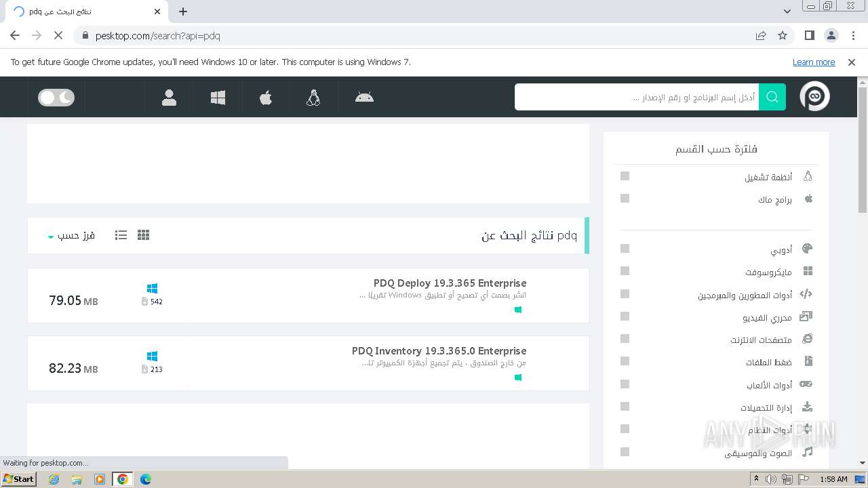Click the teal search magnifier button
868x488 pixels.
pyautogui.click(x=772, y=97)
